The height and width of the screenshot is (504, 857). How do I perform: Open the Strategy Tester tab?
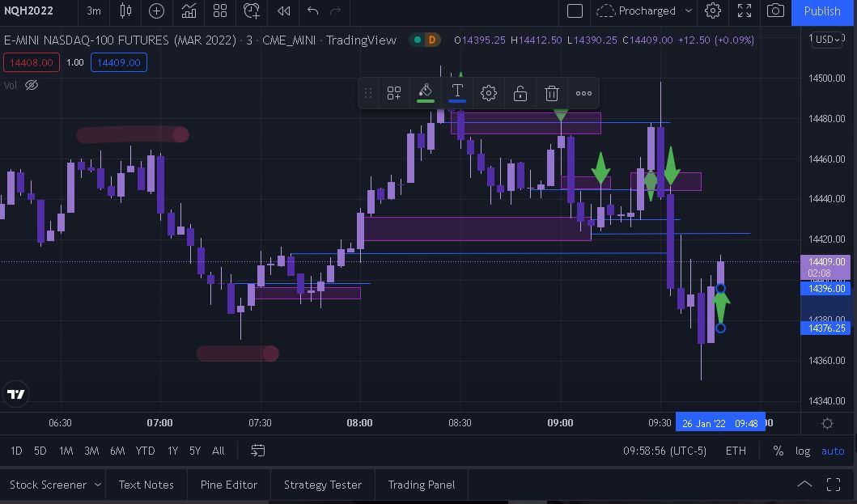[x=322, y=485]
